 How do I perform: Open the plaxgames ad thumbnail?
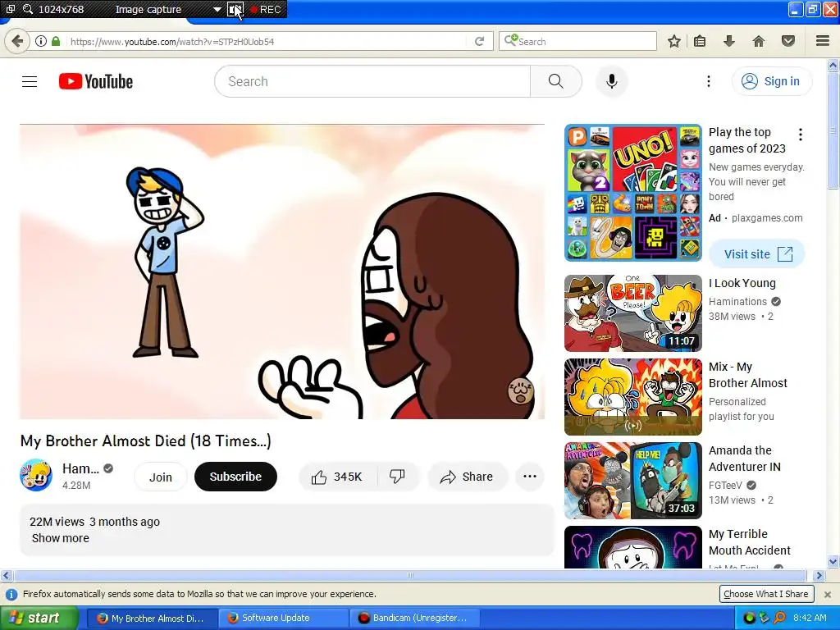(x=632, y=193)
